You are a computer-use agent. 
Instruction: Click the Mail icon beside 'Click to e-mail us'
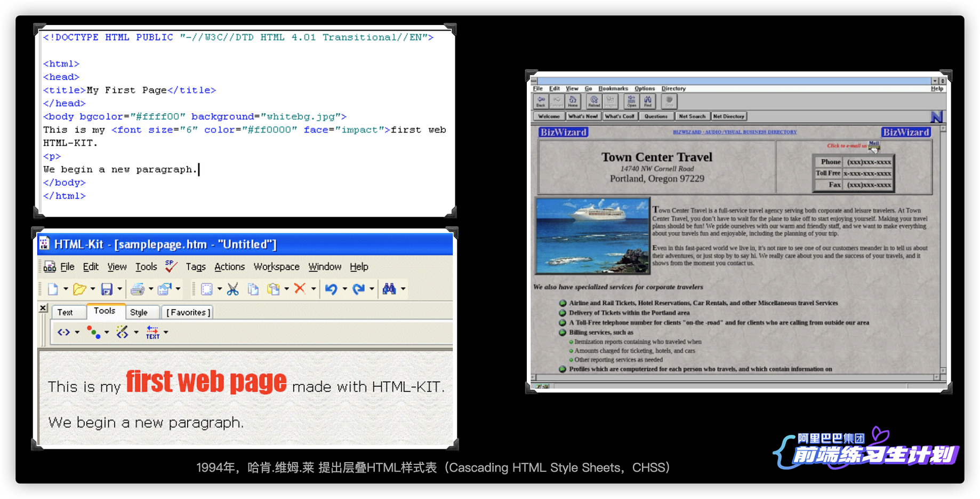pos(874,146)
